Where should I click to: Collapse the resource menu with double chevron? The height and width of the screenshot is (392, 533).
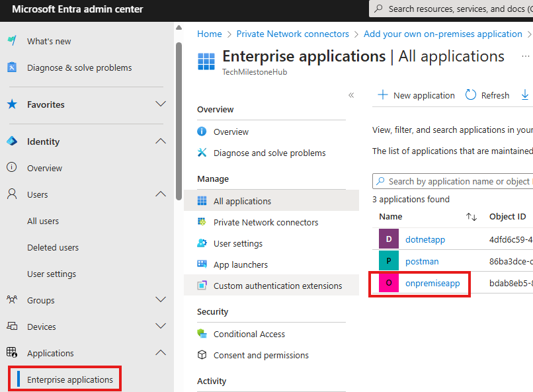point(351,95)
